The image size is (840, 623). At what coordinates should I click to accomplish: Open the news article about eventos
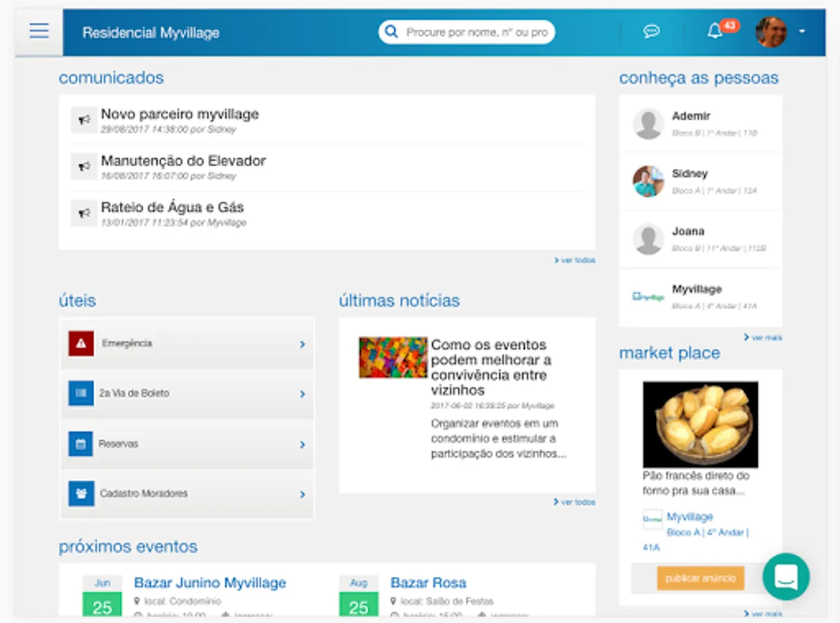(x=491, y=367)
